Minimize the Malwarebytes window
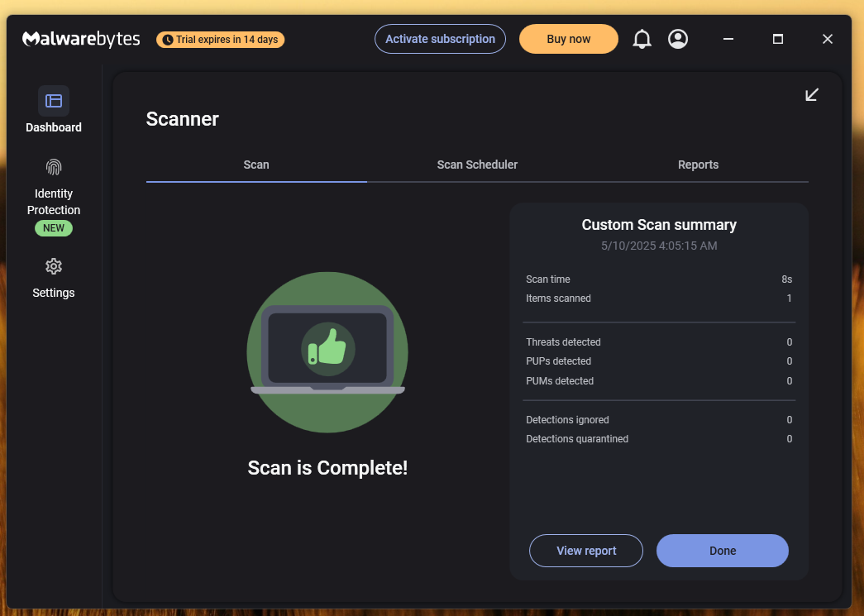Image resolution: width=864 pixels, height=616 pixels. click(x=728, y=39)
